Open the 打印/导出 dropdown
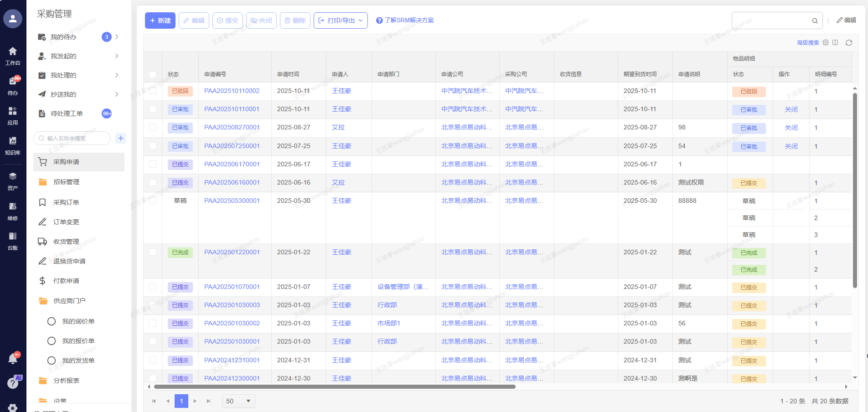868x412 pixels. coord(341,21)
